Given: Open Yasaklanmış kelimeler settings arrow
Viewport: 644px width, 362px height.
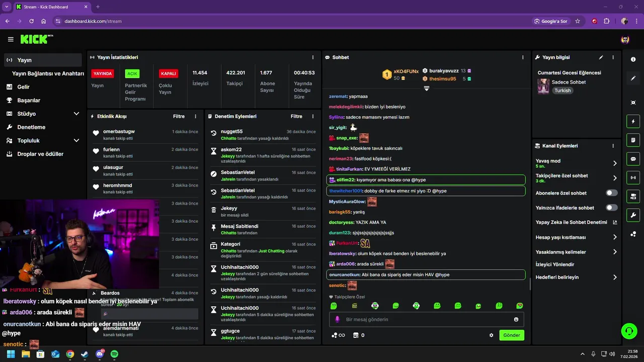Looking at the screenshot, I should click(615, 252).
